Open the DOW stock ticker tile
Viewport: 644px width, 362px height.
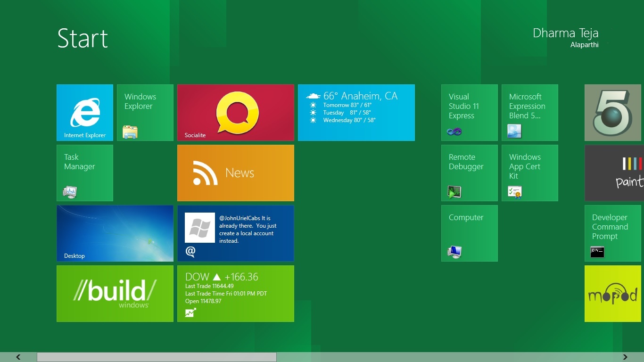pyautogui.click(x=235, y=293)
